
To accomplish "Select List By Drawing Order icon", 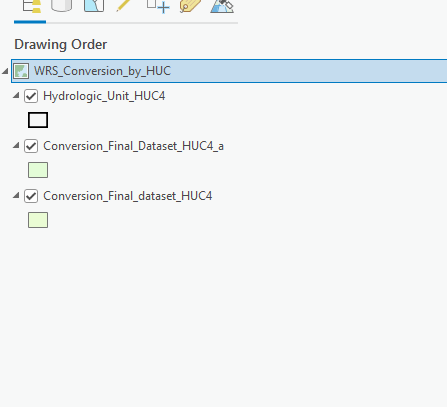I will coord(31,6).
